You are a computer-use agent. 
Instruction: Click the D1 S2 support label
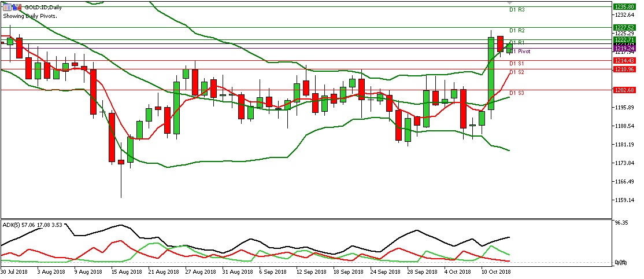(516, 72)
